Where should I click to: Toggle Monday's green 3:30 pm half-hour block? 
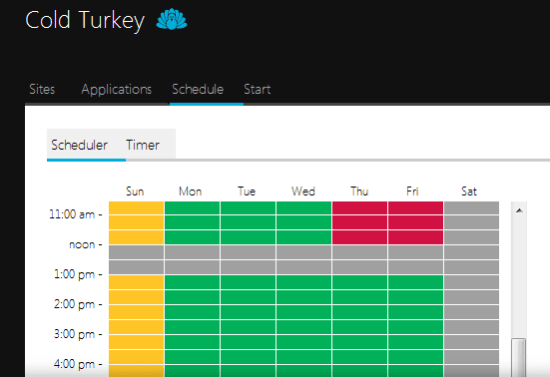click(x=192, y=357)
